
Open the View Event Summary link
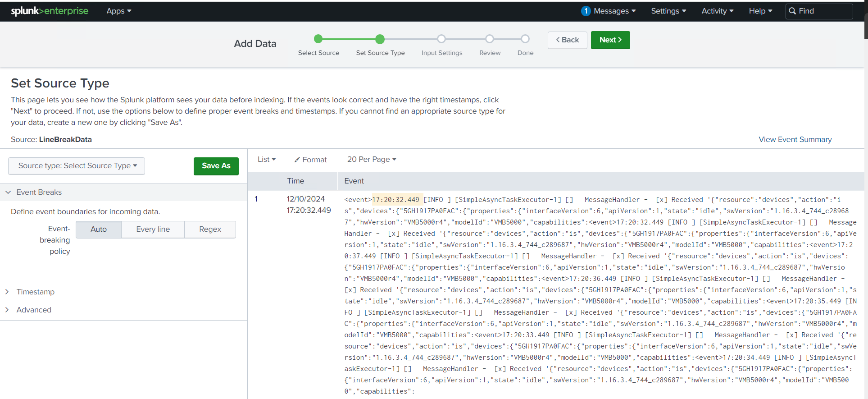[x=795, y=139]
